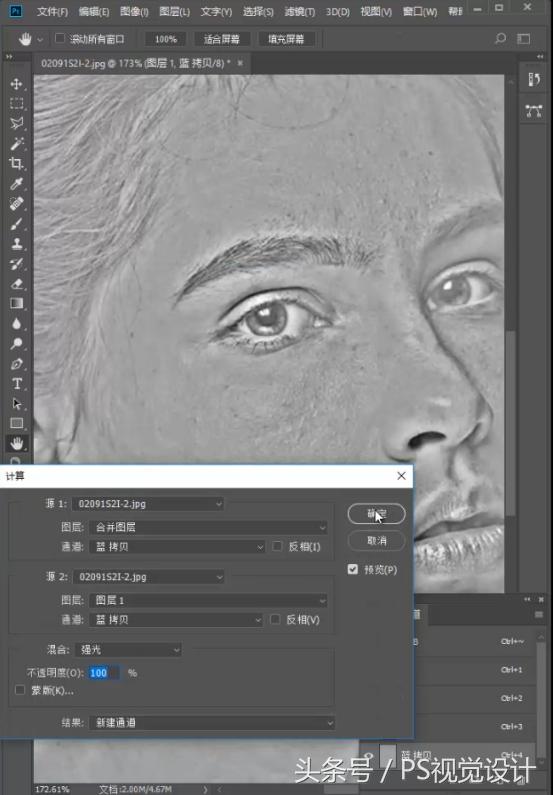Select the Clone Stamp tool

coord(16,243)
